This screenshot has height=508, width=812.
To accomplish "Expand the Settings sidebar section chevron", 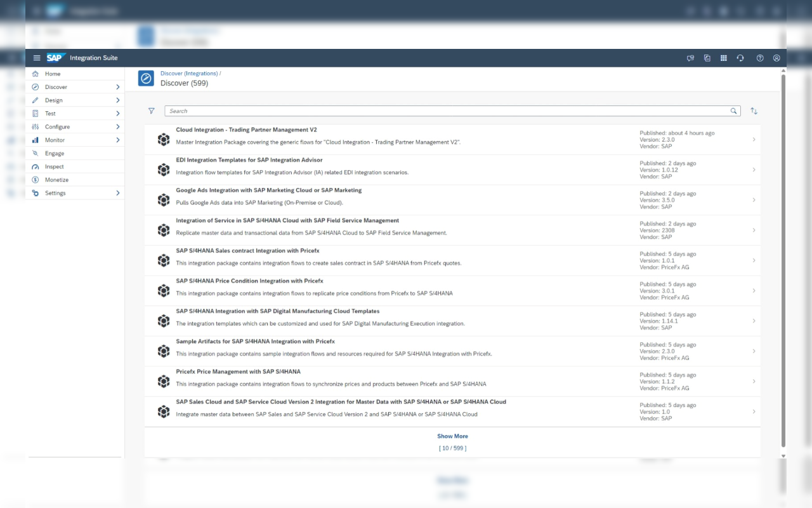I will [x=118, y=193].
